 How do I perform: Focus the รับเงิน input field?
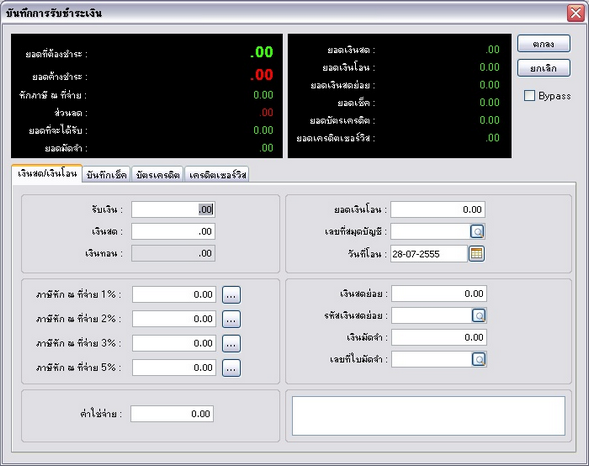pyautogui.click(x=173, y=210)
